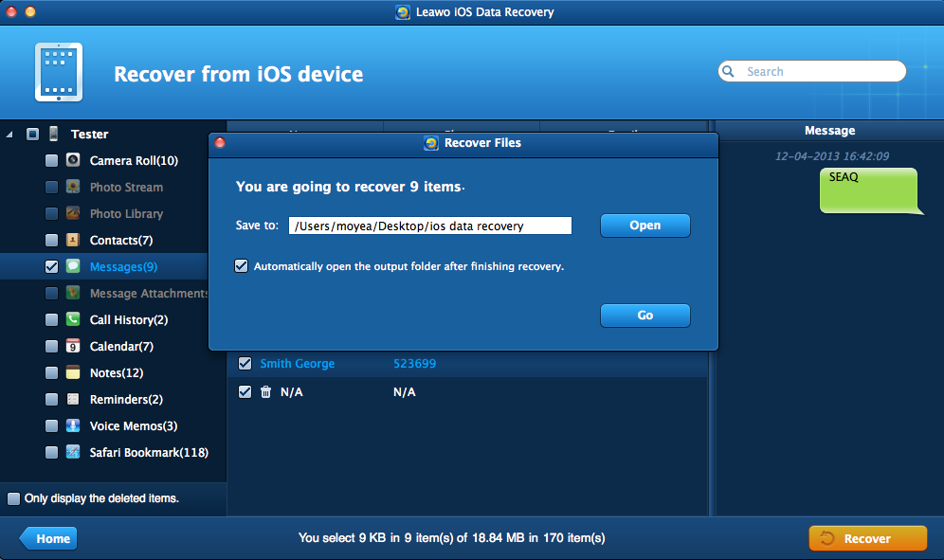The height and width of the screenshot is (560, 944).
Task: Click the Safari Bookmark icon
Action: click(73, 452)
